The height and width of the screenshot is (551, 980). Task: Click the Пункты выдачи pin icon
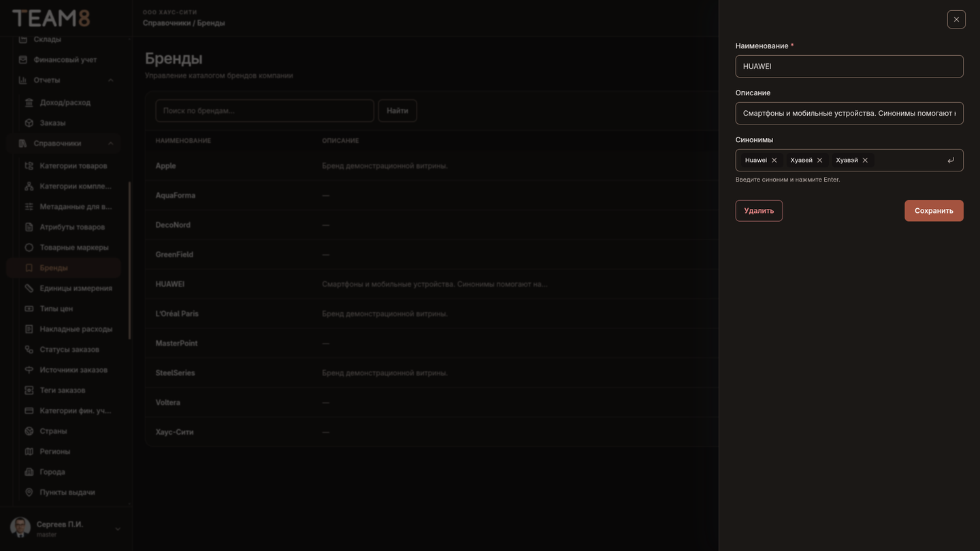click(29, 492)
